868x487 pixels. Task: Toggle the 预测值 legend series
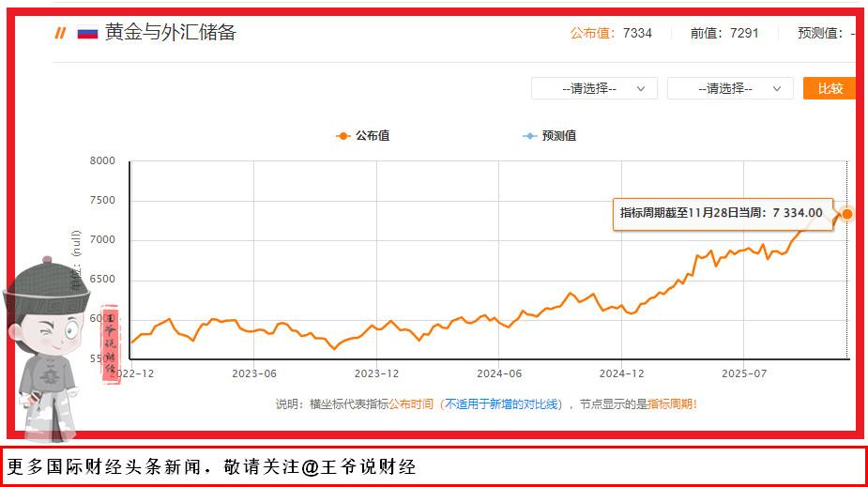point(549,135)
